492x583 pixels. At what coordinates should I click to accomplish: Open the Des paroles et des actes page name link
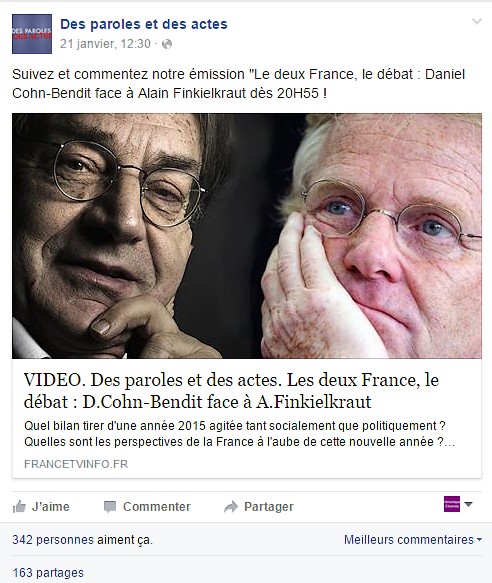click(x=144, y=24)
